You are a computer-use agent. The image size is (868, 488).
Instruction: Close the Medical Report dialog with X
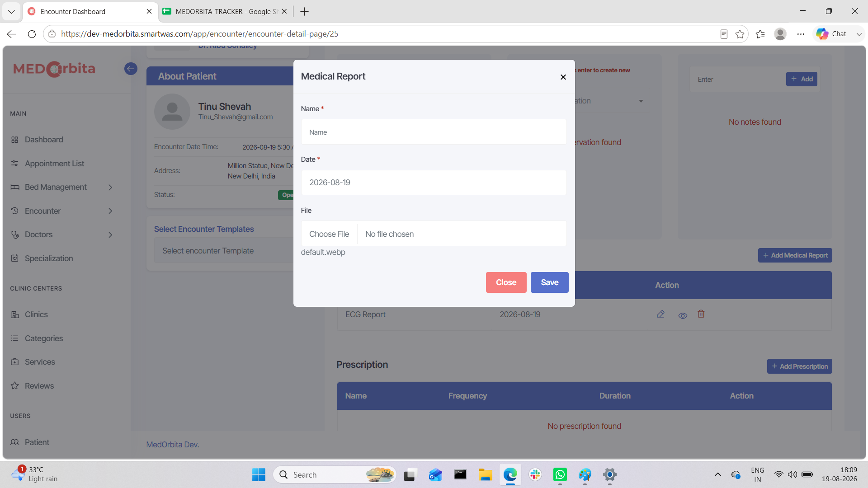563,77
